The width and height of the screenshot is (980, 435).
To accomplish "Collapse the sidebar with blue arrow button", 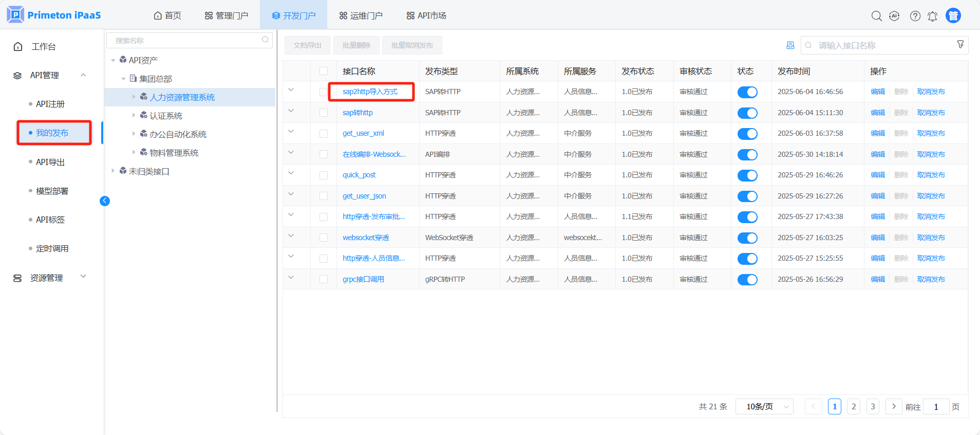I will pos(105,201).
